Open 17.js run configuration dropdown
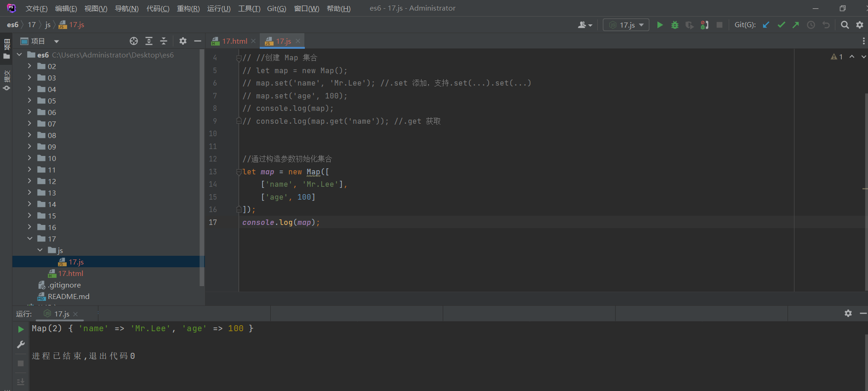 pyautogui.click(x=626, y=25)
